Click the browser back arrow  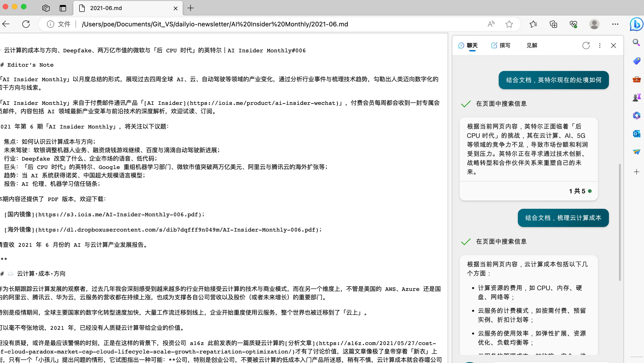pyautogui.click(x=6, y=24)
